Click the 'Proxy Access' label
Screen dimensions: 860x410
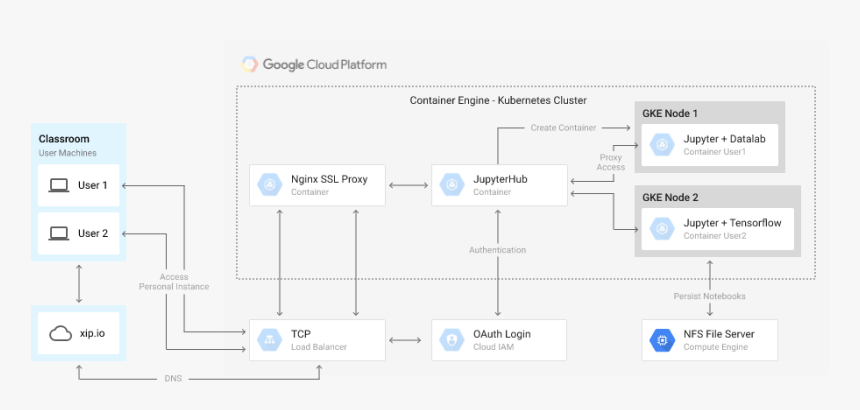(610, 162)
